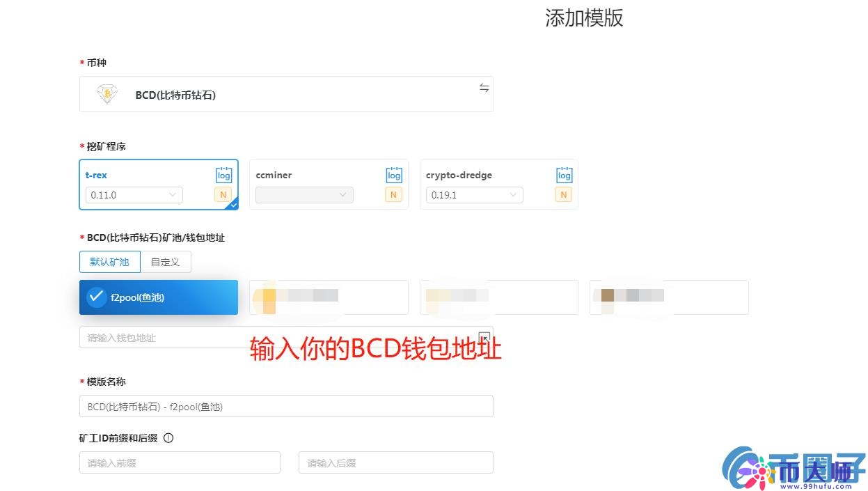Open the t-rex version 0.11.0 dropdown
The height and width of the screenshot is (491, 868).
(x=134, y=195)
